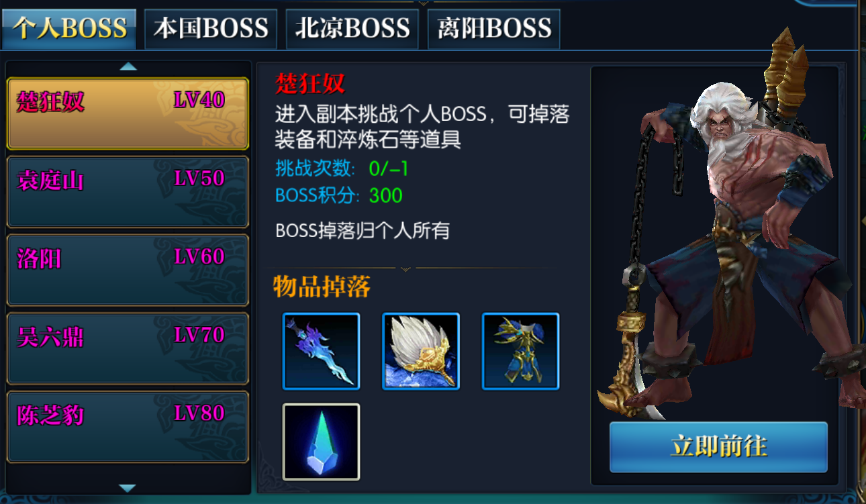Collapse section using chevron above 物品掉落
866x504 pixels.
point(405,269)
